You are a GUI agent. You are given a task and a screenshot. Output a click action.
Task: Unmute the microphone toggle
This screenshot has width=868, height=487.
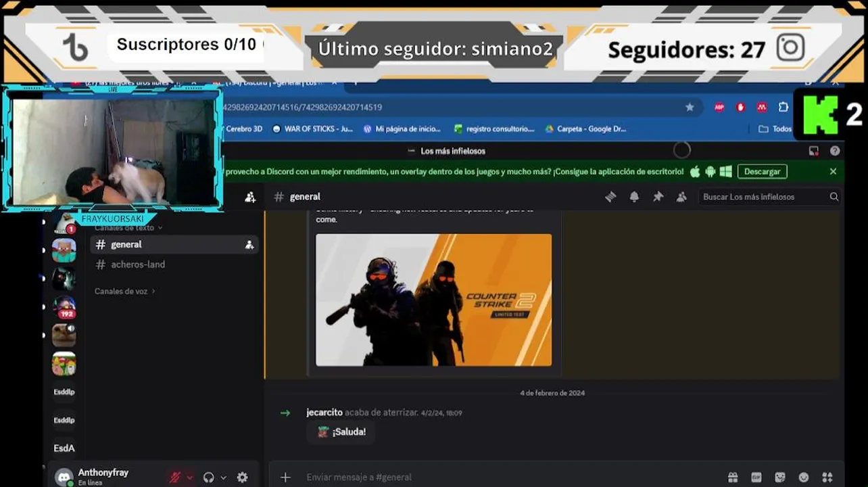[174, 478]
